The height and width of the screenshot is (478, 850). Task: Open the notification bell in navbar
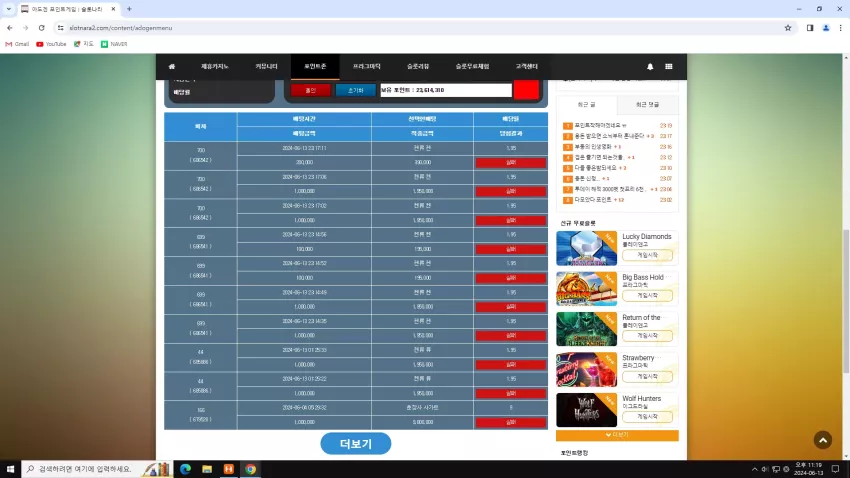click(650, 67)
